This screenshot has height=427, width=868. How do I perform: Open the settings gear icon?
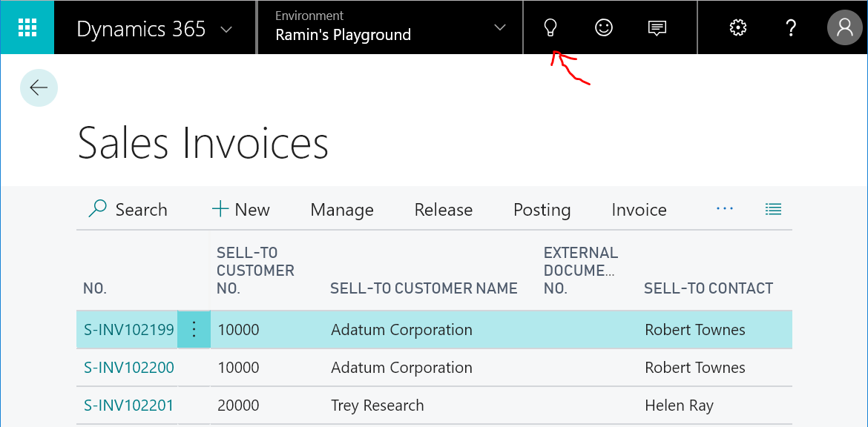point(738,27)
